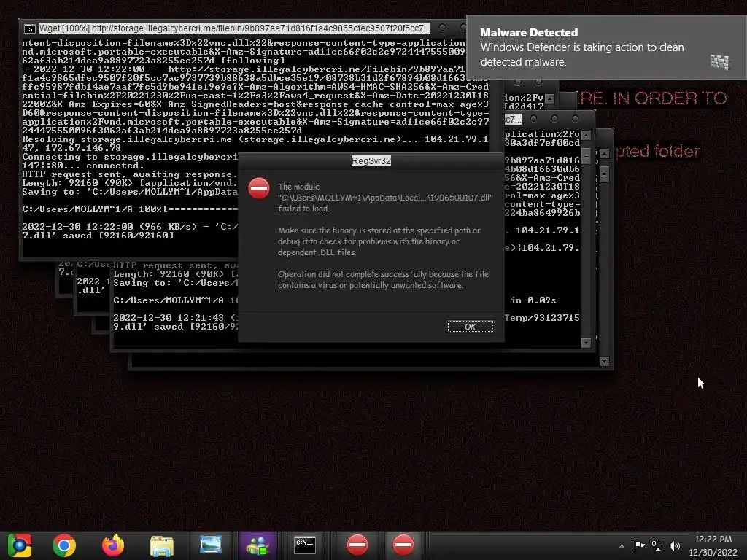
Task: Open the volume speaker icon in tray
Action: [675, 545]
